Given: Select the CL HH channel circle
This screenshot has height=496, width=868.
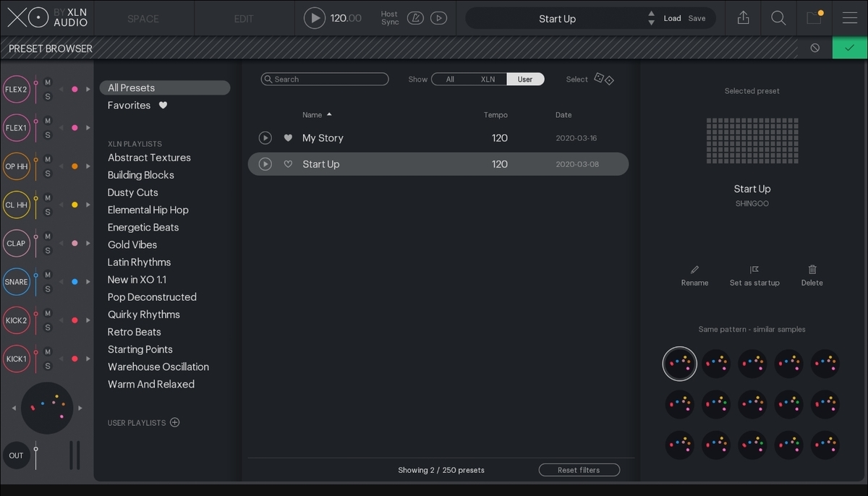Looking at the screenshot, I should point(16,205).
